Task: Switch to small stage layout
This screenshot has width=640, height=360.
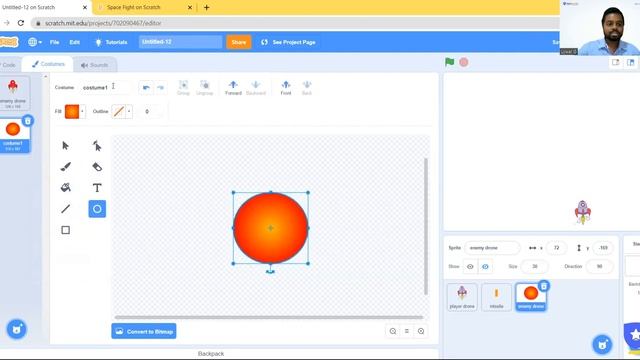Action: [x=616, y=62]
